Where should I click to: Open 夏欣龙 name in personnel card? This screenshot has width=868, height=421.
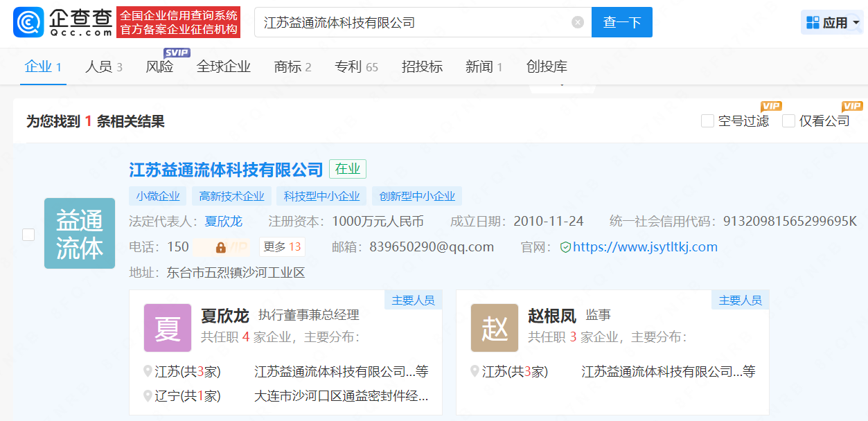tap(224, 316)
